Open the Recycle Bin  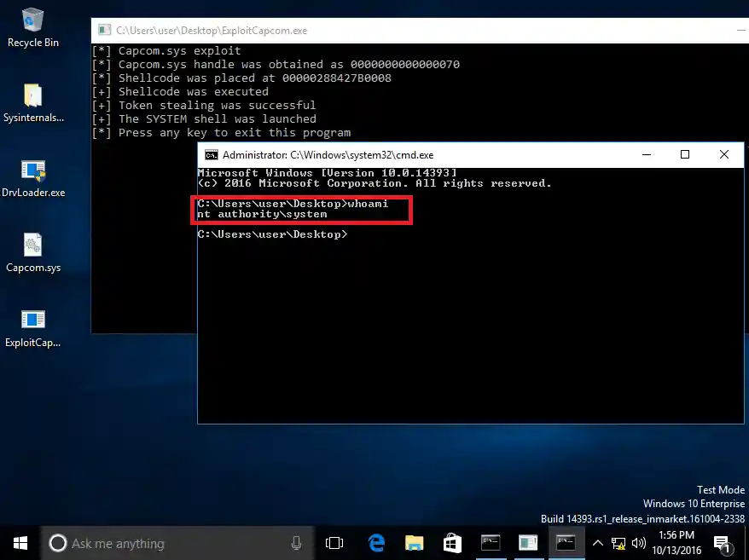click(x=32, y=26)
